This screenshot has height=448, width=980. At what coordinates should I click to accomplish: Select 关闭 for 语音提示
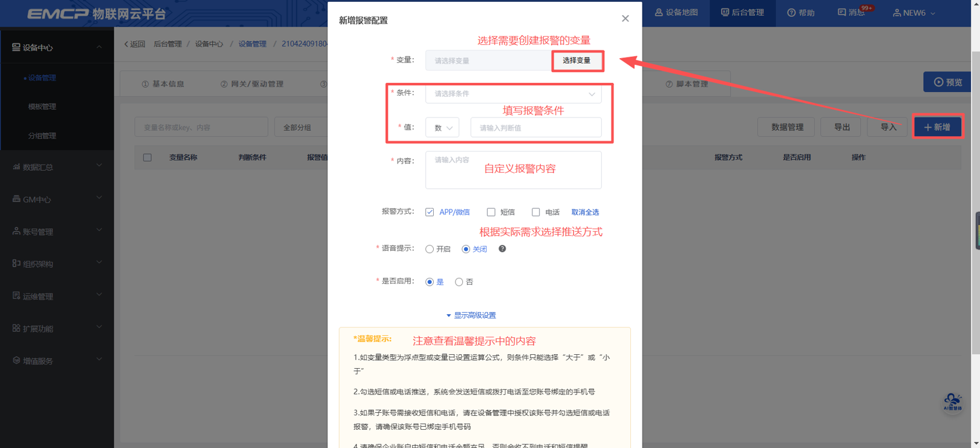click(x=466, y=249)
